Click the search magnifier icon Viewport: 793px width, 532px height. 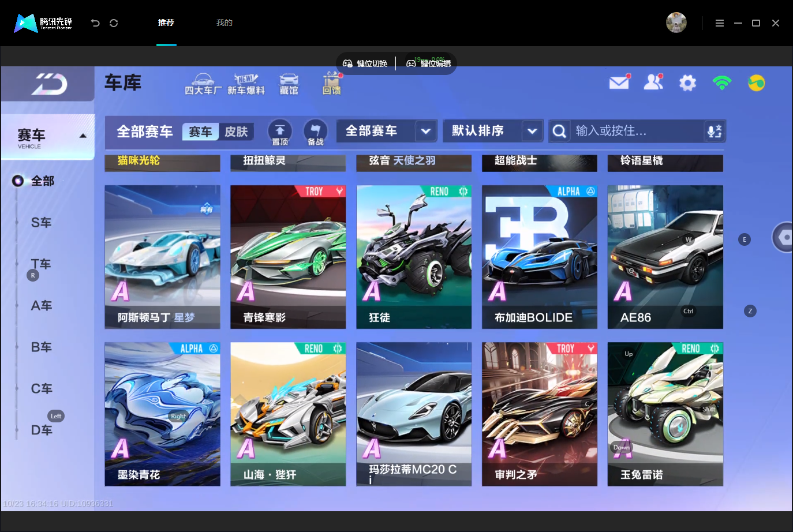(x=559, y=131)
